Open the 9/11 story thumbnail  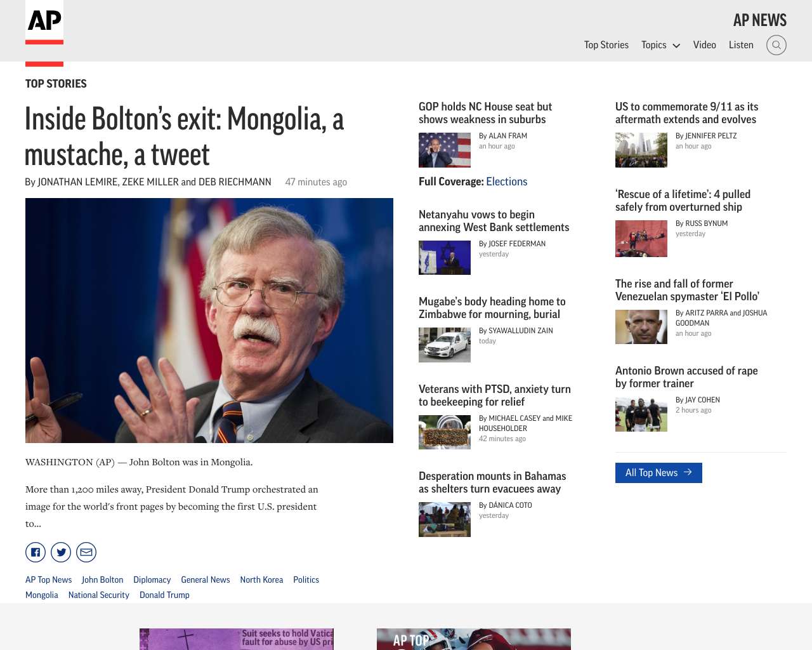point(641,150)
